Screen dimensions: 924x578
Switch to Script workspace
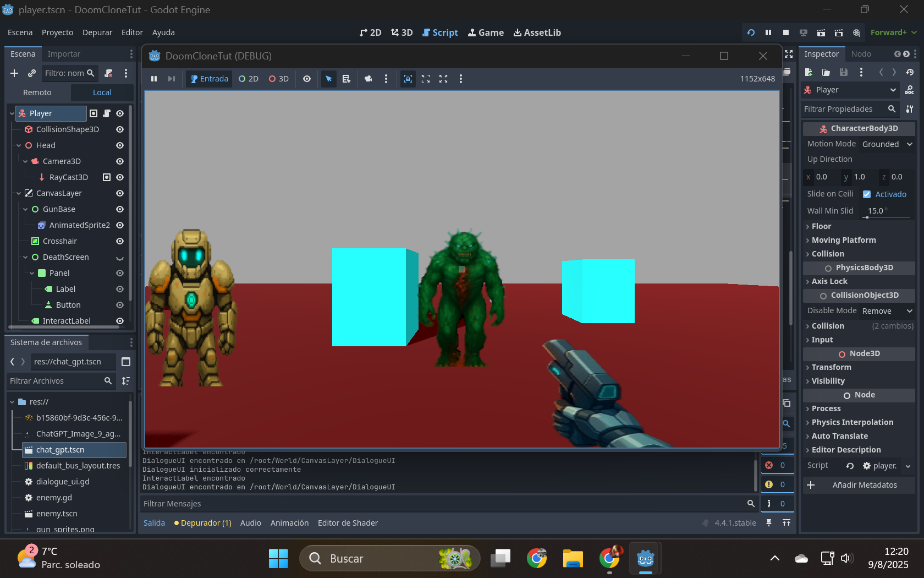(x=439, y=32)
